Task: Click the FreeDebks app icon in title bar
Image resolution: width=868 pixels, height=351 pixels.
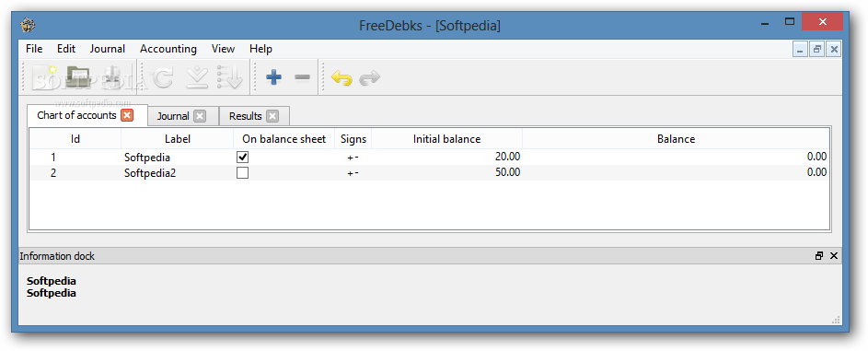Action: pos(28,26)
